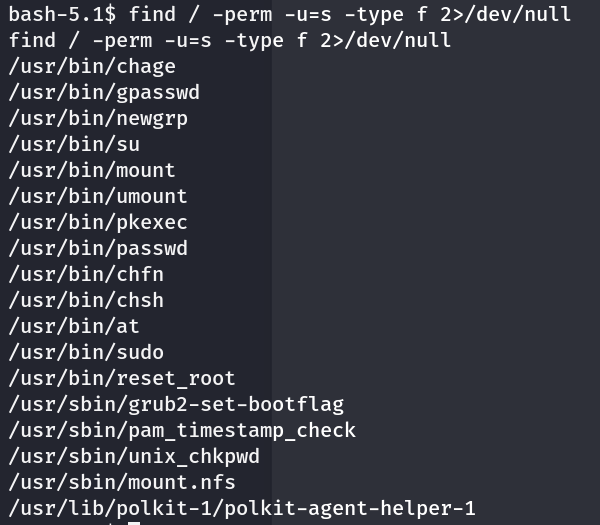Click the /usr/bin/at output line
Image resolution: width=600 pixels, height=525 pixels.
coord(74,326)
